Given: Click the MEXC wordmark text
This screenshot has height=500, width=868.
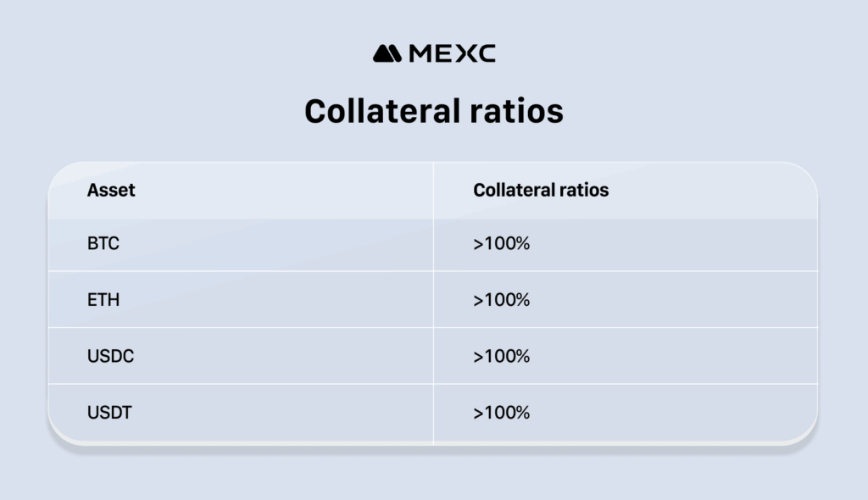Looking at the screenshot, I should click(452, 53).
